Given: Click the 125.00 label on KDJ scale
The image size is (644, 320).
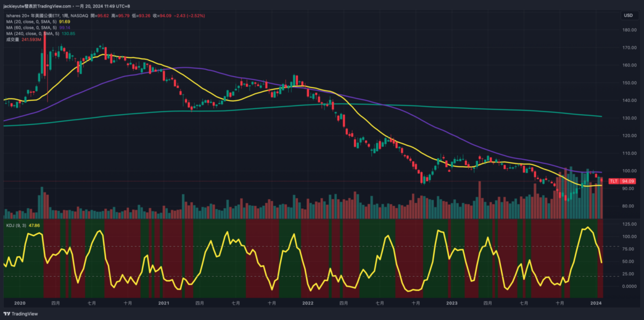Looking at the screenshot, I should tap(629, 224).
